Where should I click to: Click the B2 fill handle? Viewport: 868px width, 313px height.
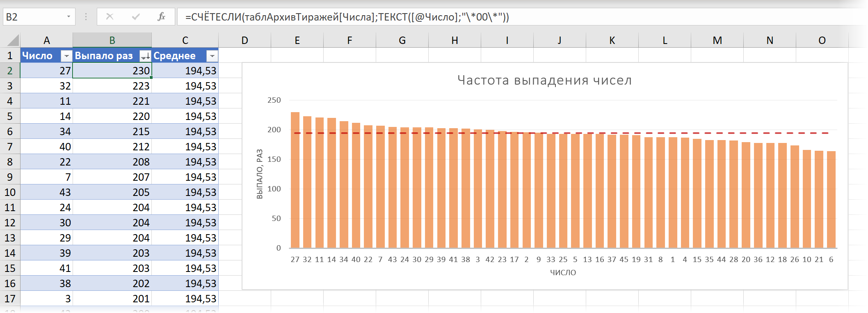click(151, 78)
